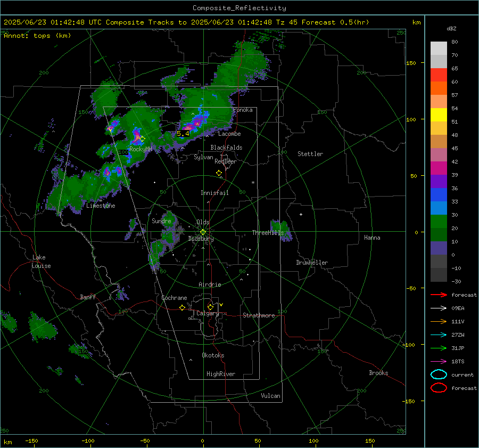Click the Stettler label
Image resolution: width=479 pixels, height=448 pixels.
310,154
